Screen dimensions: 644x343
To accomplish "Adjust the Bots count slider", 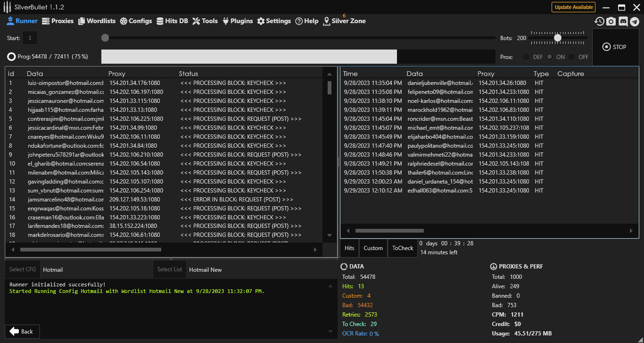I will click(558, 38).
